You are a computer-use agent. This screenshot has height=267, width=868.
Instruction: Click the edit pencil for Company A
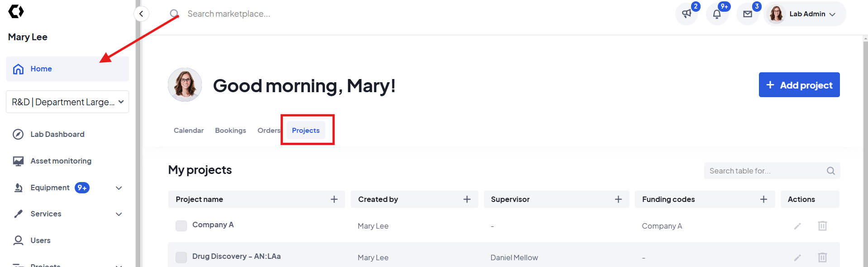(x=797, y=226)
